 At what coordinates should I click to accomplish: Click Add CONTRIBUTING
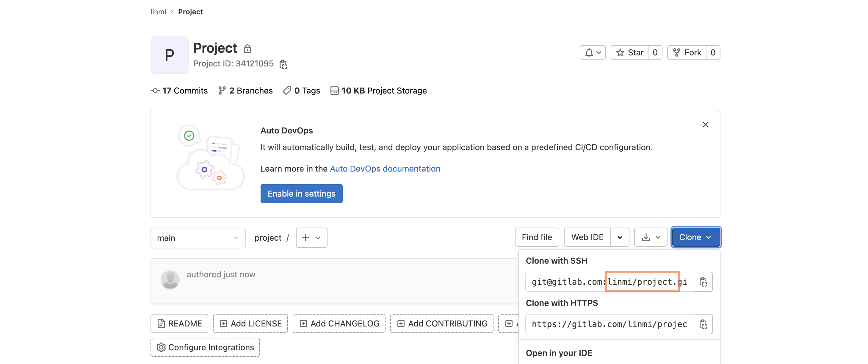pos(442,323)
